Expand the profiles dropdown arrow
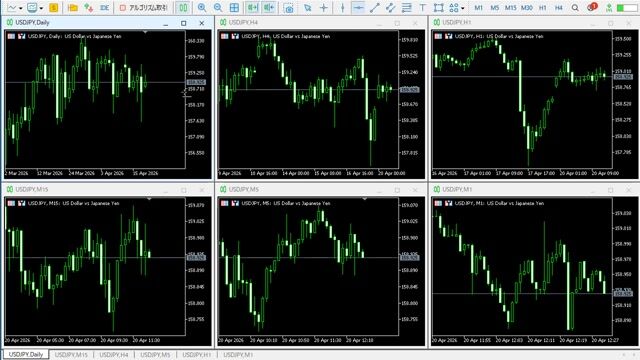 [41, 8]
